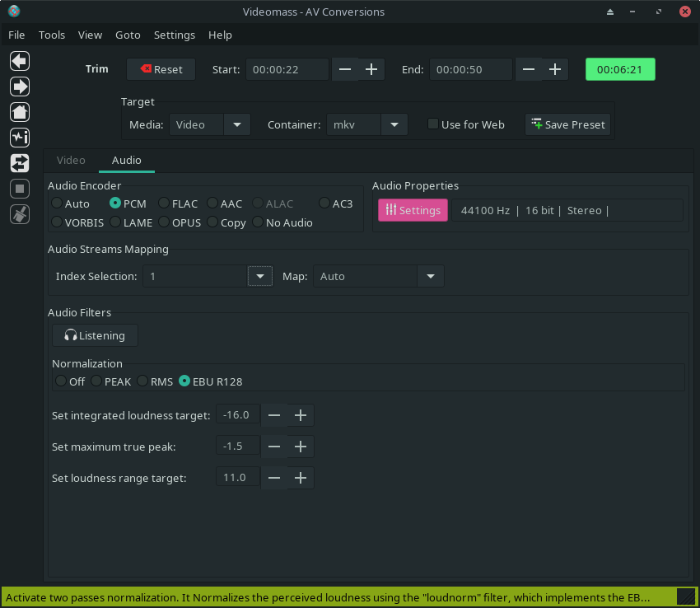Select the AC3 audio encoder
The image size is (700, 608).
(x=336, y=203)
